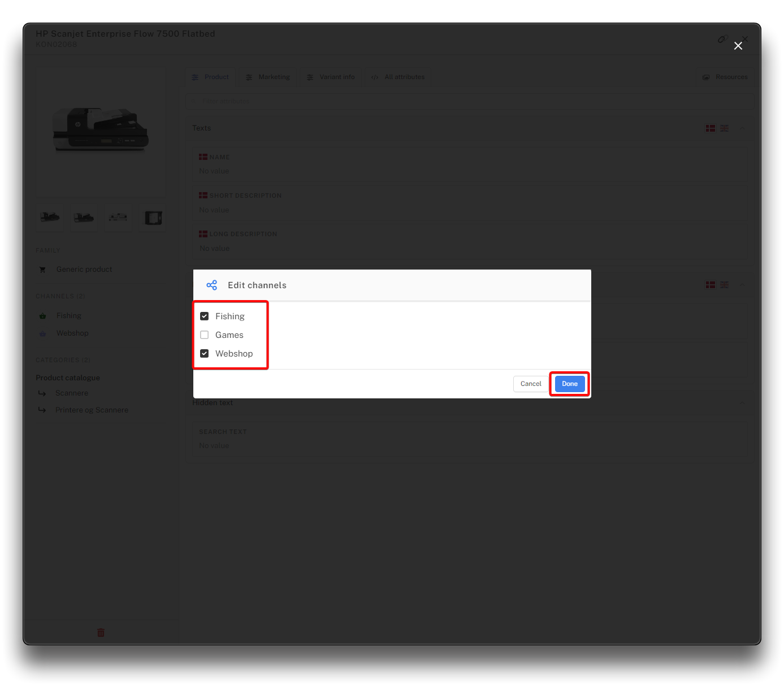Select English flag in Texts section
Screen dimensions: 784x686
(x=724, y=128)
